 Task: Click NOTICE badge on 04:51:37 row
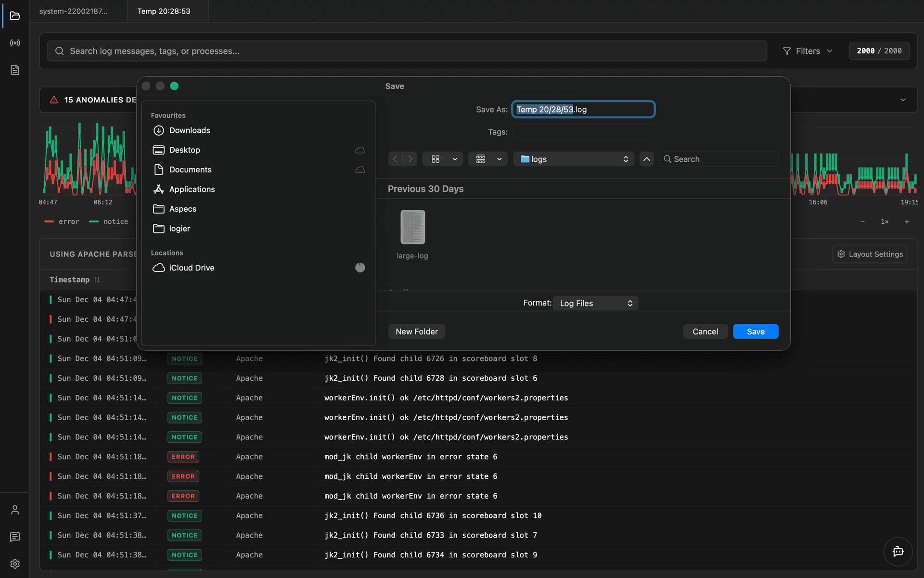185,515
